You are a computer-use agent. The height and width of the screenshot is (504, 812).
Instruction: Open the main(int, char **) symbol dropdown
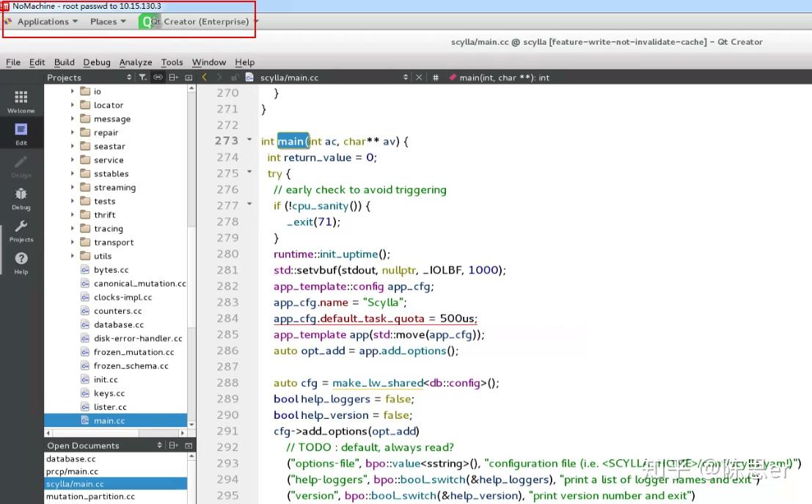point(504,77)
